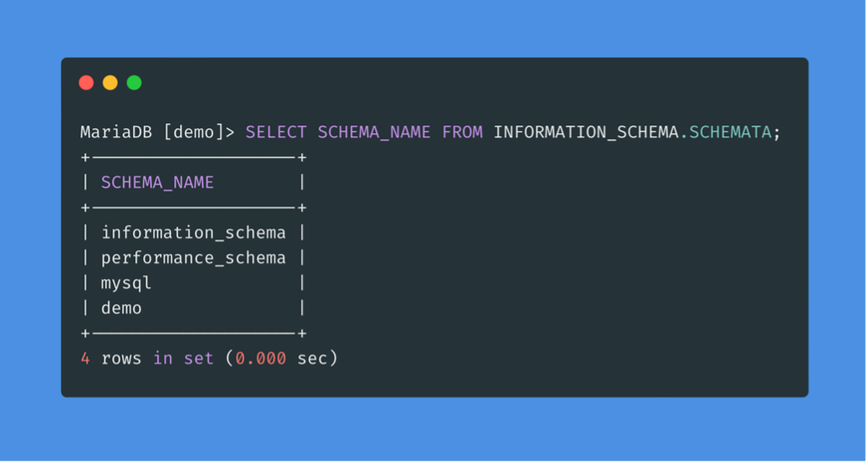Select the performance_schema result row
The image size is (868, 463).
pos(193,258)
